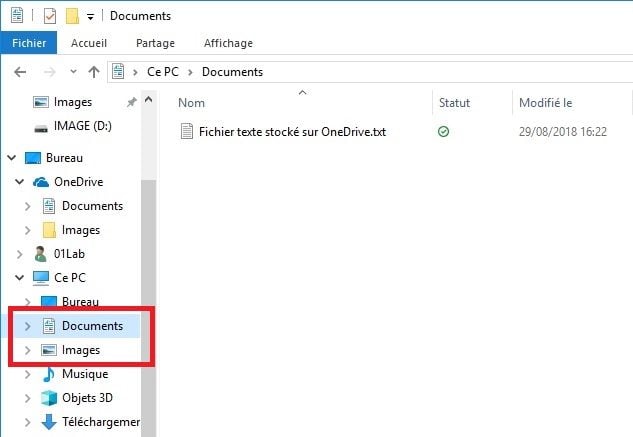Select 01Lab in the navigation tree
The image size is (633, 437).
pos(69,254)
